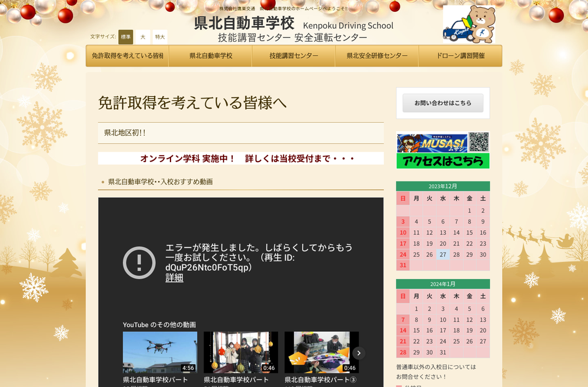Click the 県北自動車学校 site title

(244, 23)
